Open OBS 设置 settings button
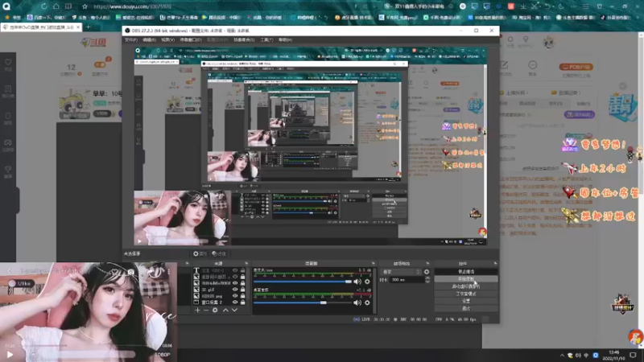Image resolution: width=644 pixels, height=362 pixels. pos(466,301)
